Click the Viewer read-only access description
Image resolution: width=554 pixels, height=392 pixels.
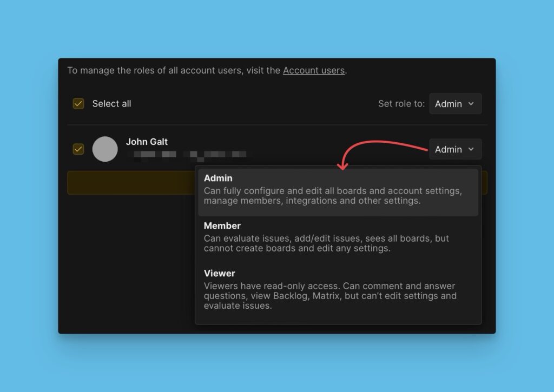(329, 296)
